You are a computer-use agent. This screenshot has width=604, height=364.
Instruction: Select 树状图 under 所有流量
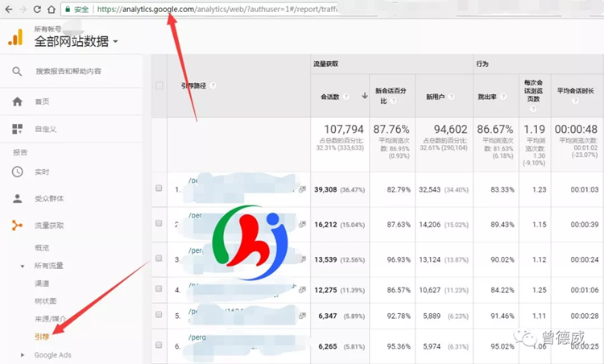coord(45,301)
